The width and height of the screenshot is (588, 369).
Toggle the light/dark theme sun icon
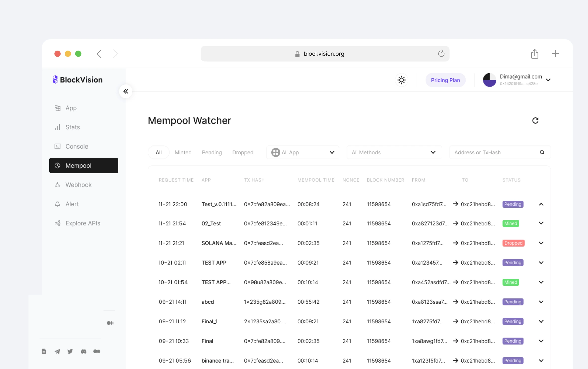pos(401,80)
